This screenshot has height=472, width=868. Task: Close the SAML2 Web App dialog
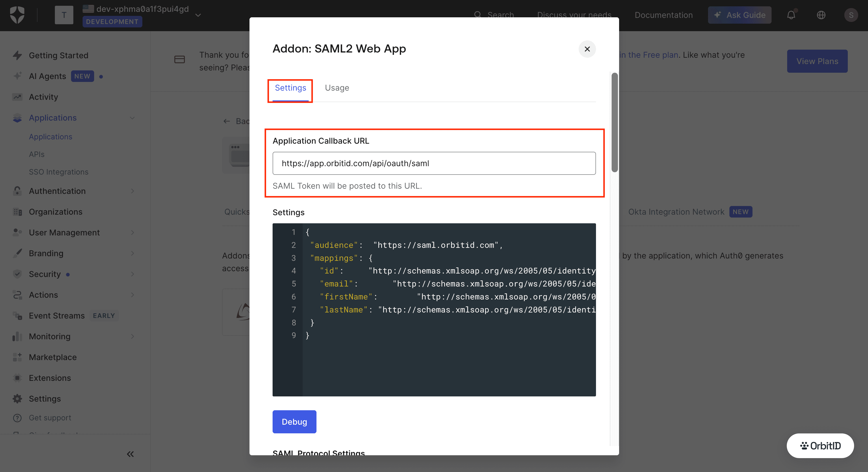pyautogui.click(x=587, y=49)
